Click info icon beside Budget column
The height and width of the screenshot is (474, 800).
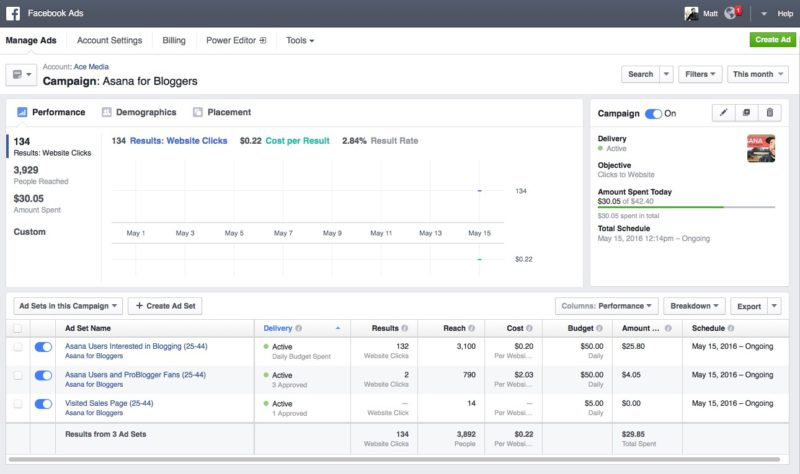point(599,329)
